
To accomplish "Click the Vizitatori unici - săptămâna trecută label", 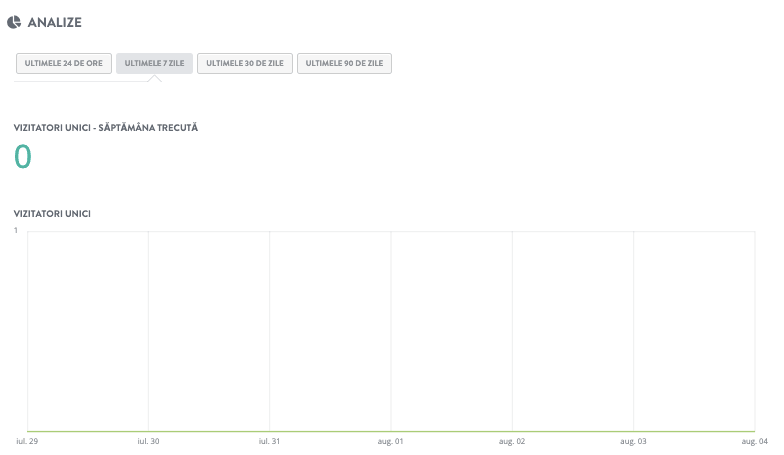I will (106, 128).
